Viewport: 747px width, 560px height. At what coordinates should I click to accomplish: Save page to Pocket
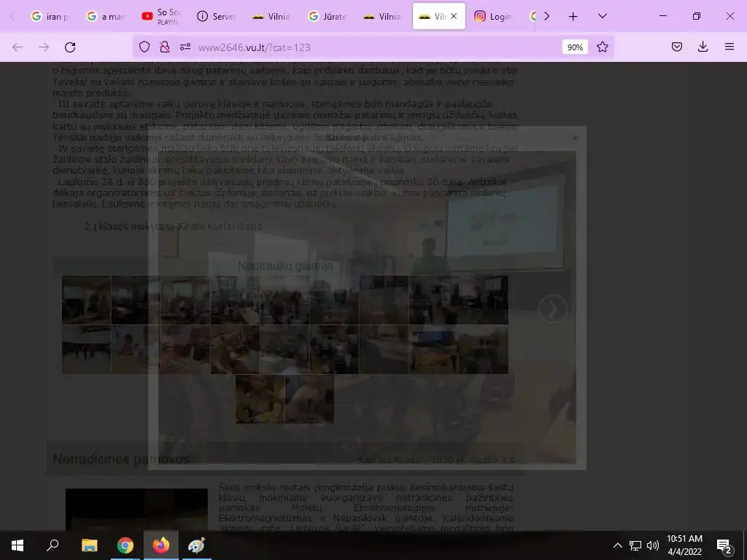[677, 47]
